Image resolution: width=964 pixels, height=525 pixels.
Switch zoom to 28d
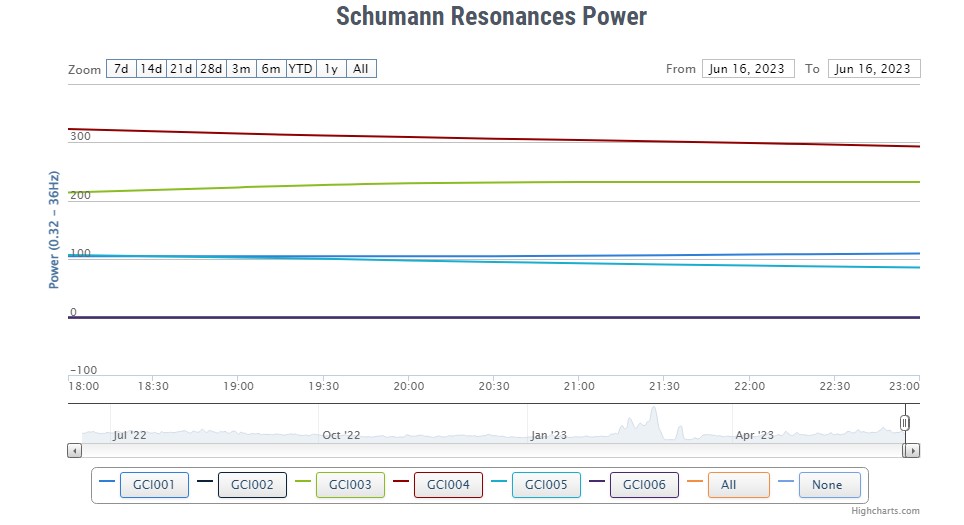pos(211,69)
